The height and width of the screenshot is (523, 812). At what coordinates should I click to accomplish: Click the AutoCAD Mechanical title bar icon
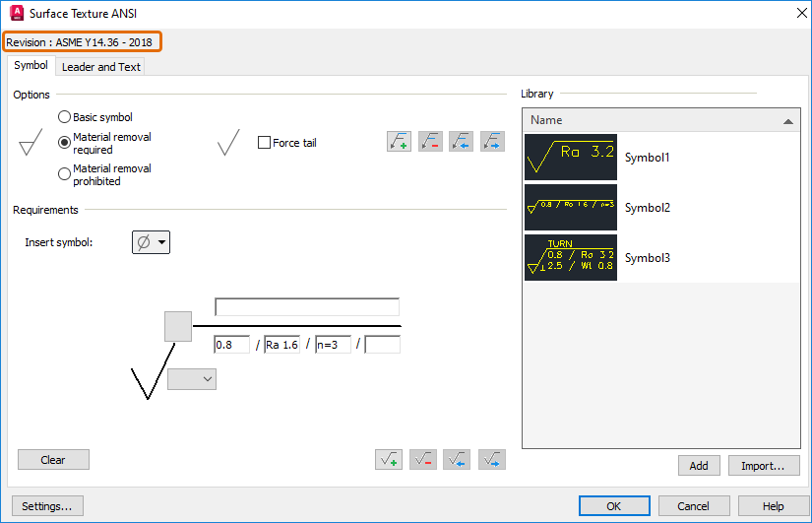click(17, 13)
